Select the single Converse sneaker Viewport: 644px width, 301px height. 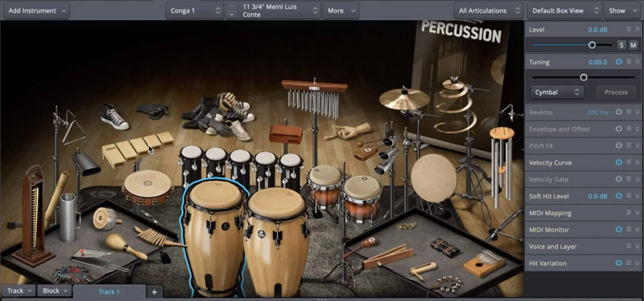115,116
